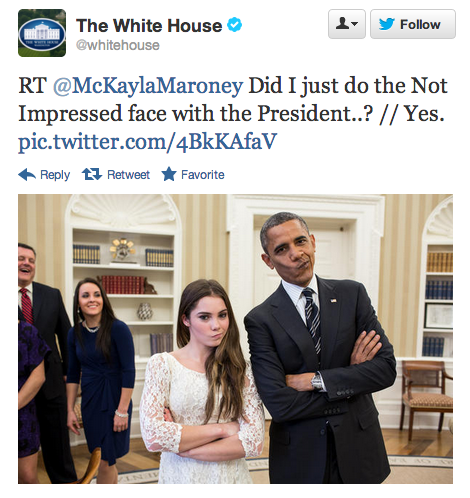Click the Favorite star icon
This screenshot has height=498, width=470.
pos(169,174)
